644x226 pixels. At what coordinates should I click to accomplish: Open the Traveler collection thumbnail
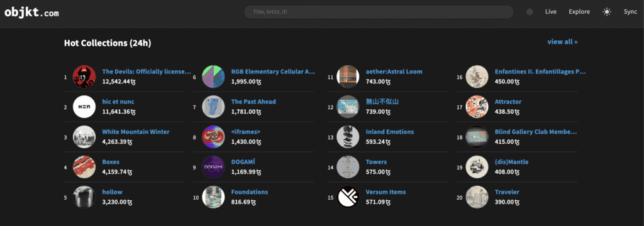coord(477,197)
